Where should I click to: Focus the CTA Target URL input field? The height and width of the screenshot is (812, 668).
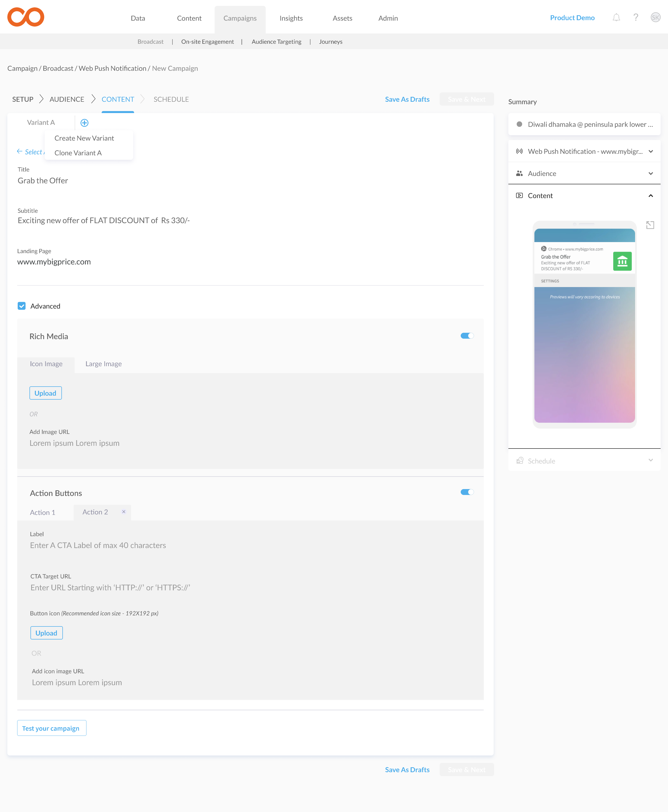pos(110,588)
